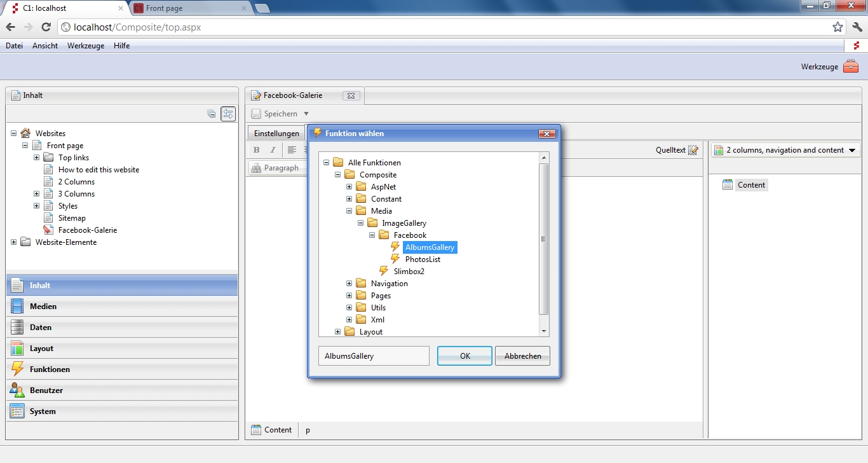Screen dimensions: 868x463
Task: Open the Werkzeuge menu in menu bar
Action: [86, 46]
